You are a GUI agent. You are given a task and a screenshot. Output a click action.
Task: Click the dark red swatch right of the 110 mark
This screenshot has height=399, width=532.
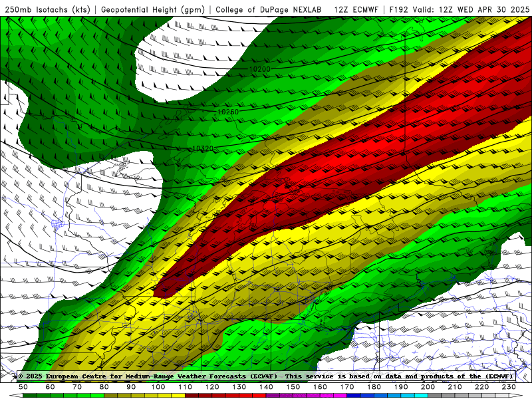(192, 396)
